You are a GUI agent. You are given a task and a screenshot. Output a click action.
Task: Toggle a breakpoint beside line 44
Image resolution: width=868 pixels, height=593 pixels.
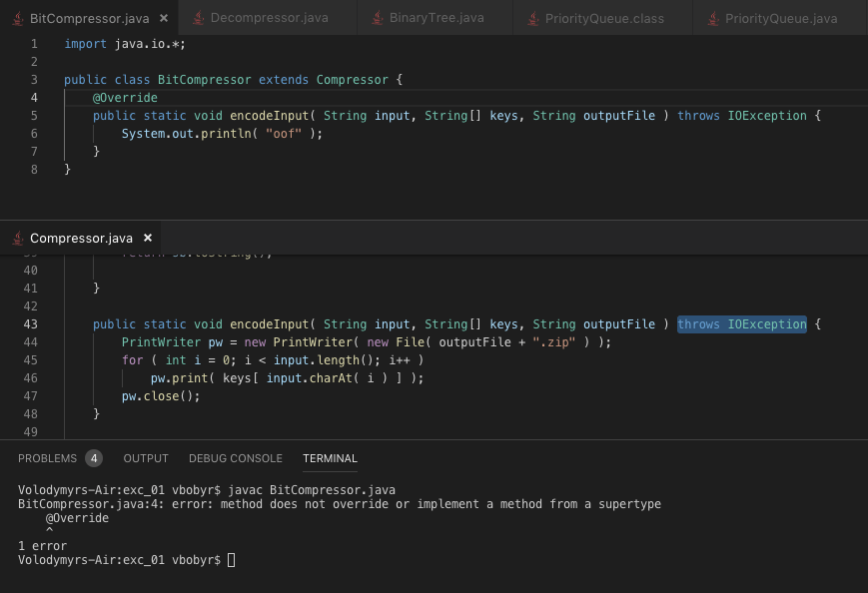pyautogui.click(x=15, y=341)
